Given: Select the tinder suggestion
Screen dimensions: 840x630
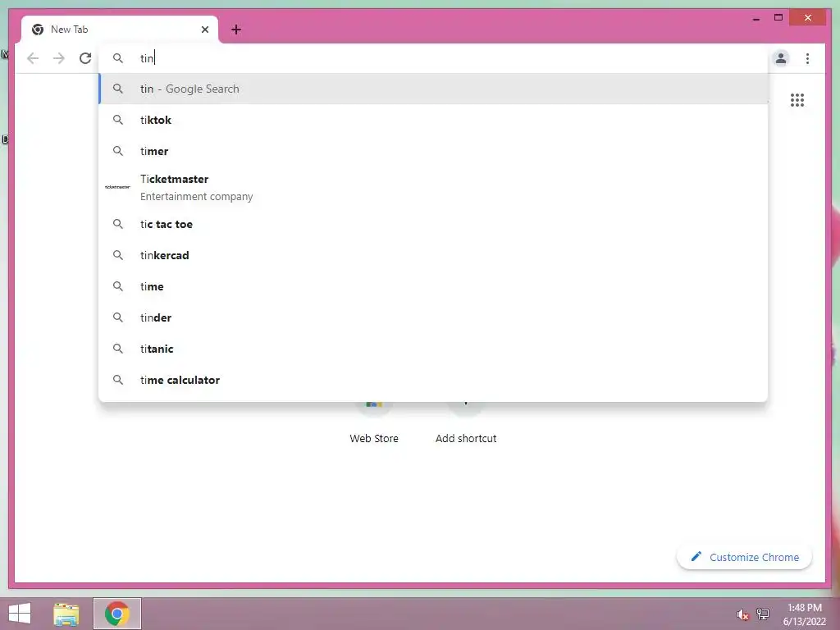Looking at the screenshot, I should pos(434,317).
